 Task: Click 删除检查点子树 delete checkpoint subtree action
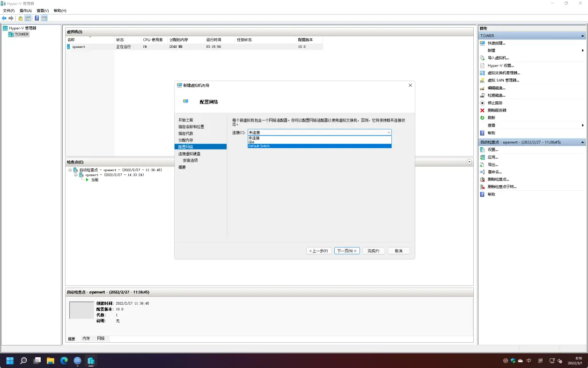click(502, 187)
